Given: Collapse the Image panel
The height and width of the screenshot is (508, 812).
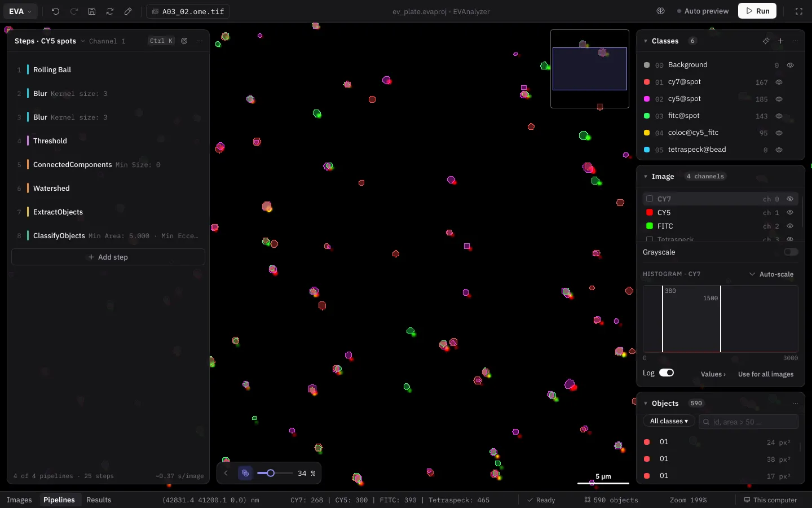Looking at the screenshot, I should pyautogui.click(x=646, y=177).
